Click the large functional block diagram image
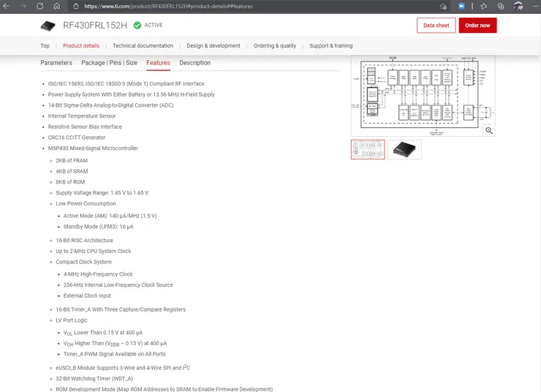Screen dimensions: 541x392 (x=423, y=96)
